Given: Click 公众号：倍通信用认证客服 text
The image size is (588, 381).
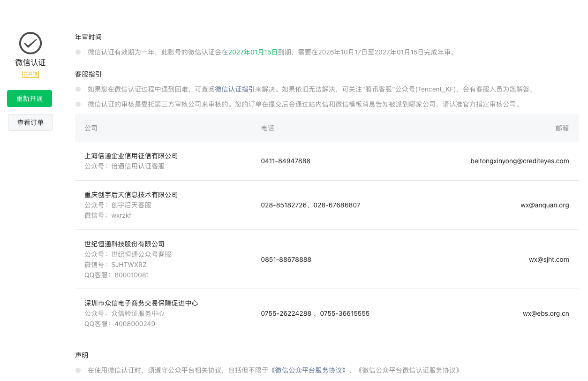Looking at the screenshot, I should coord(124,166).
